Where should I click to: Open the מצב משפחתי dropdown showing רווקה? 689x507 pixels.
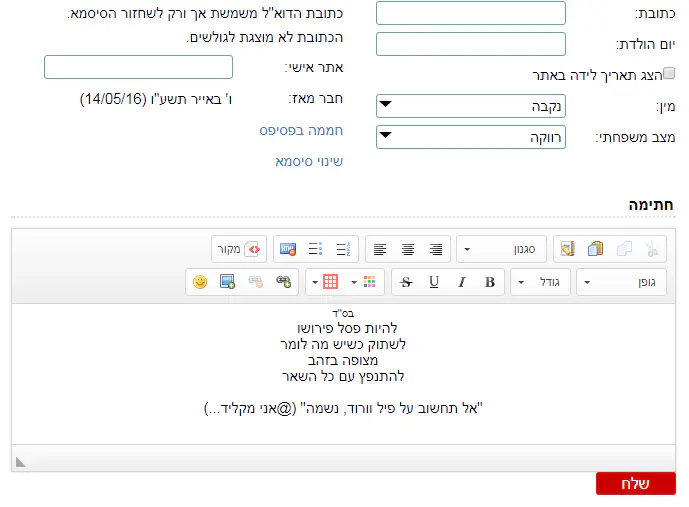470,137
